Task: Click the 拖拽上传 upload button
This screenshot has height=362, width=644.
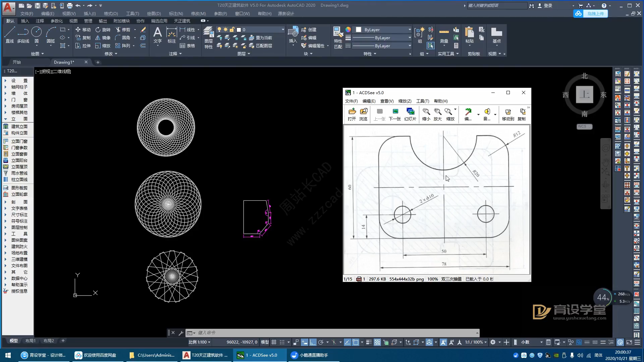Action: coord(591,14)
